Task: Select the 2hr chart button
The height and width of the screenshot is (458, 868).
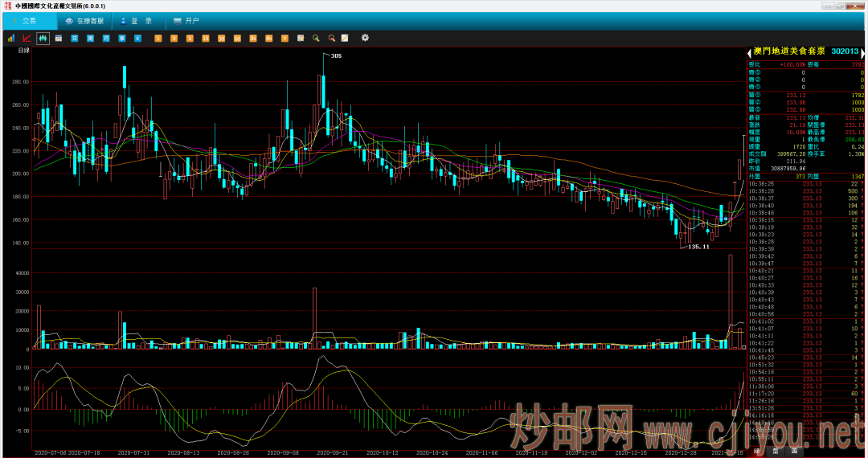Action: (x=253, y=39)
